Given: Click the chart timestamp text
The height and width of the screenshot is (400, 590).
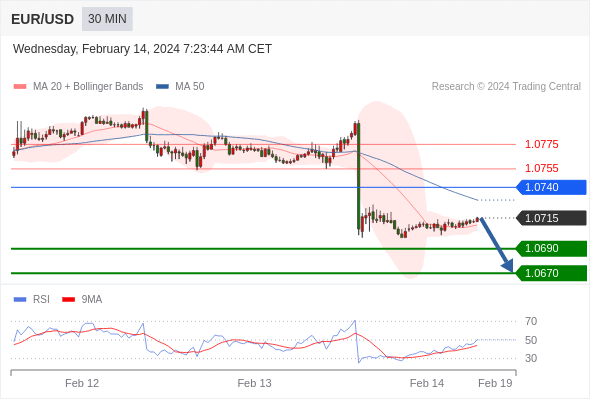Looking at the screenshot, I should tap(142, 49).
